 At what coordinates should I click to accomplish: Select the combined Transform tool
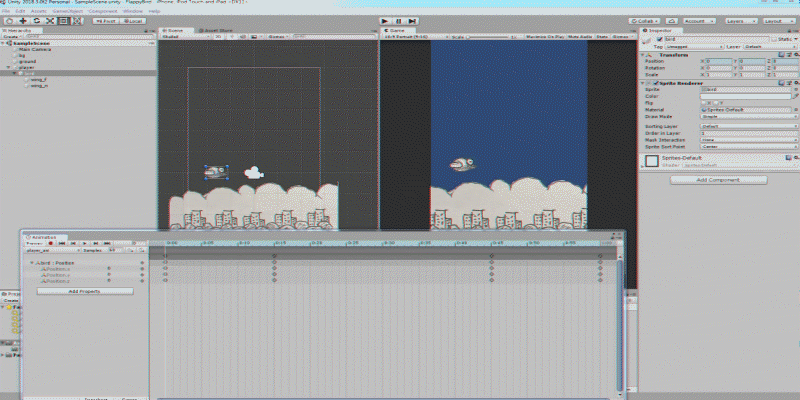[x=77, y=21]
